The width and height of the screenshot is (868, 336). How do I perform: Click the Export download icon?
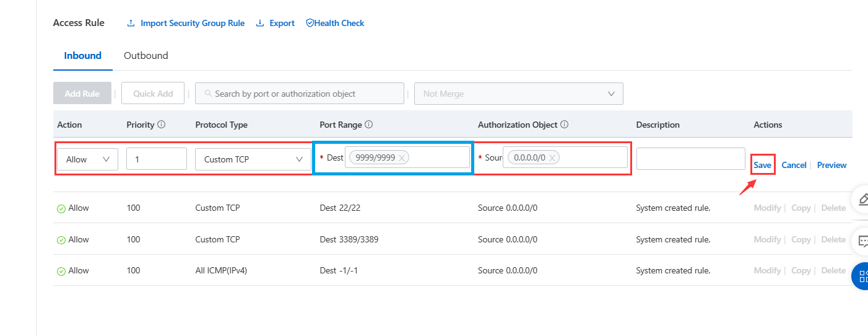[260, 24]
